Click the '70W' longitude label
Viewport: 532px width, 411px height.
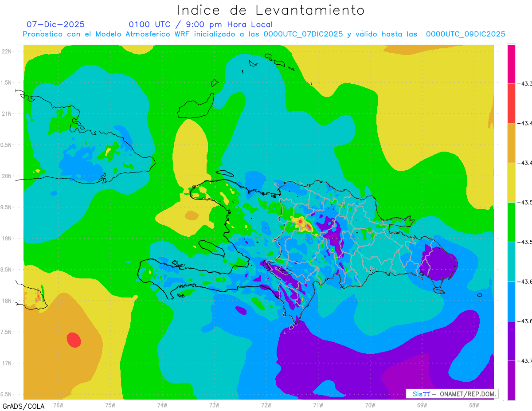click(370, 405)
